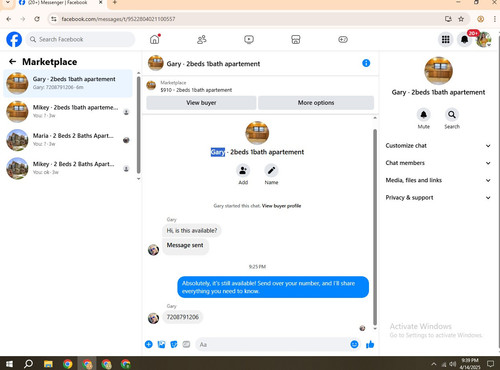Click the More options button
This screenshot has width=500, height=370.
pyautogui.click(x=316, y=103)
